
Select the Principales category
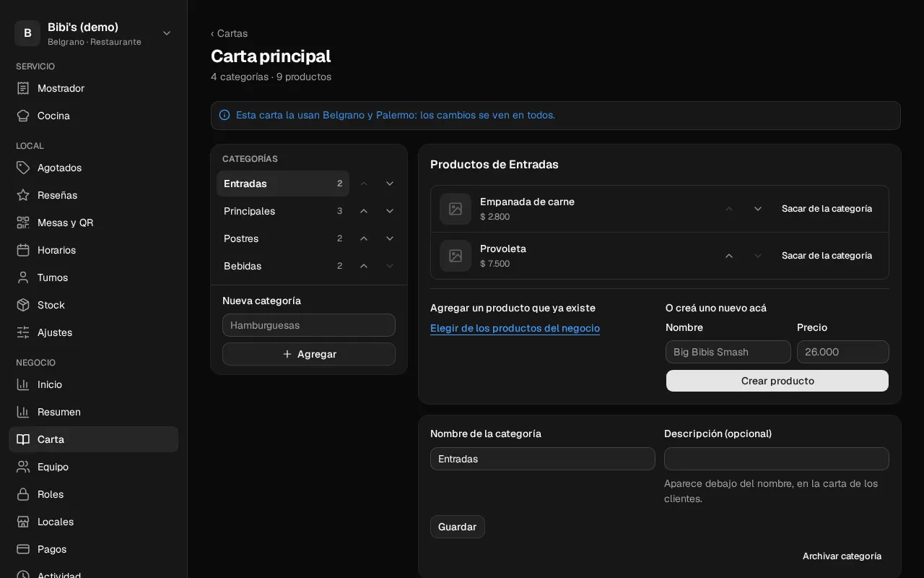283,211
